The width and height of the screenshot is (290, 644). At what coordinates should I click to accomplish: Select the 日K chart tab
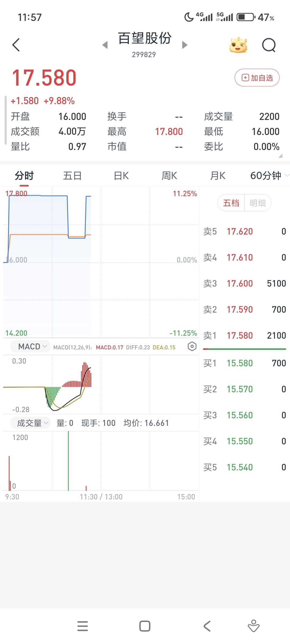[x=121, y=176]
